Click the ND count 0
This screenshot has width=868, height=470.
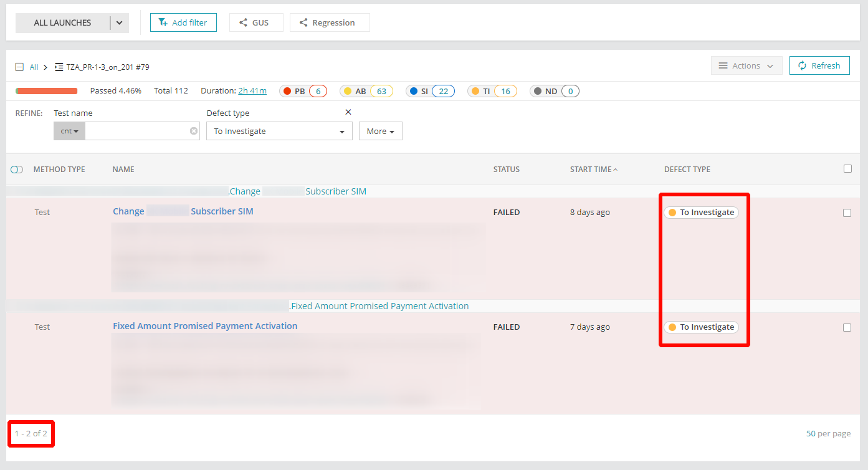coord(570,91)
